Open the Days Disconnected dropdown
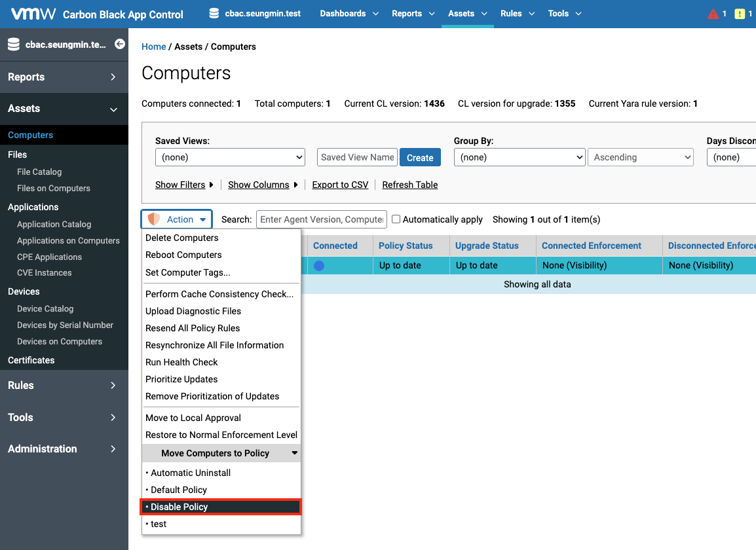Viewport: 756px width, 550px height. tap(731, 157)
